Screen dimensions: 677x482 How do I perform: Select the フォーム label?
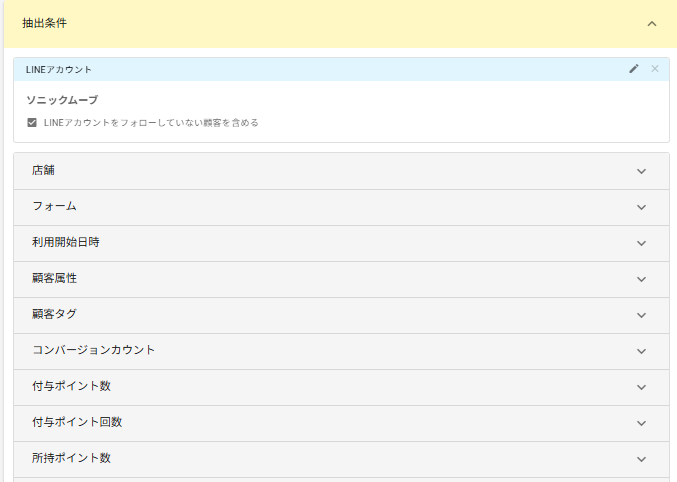[54, 207]
